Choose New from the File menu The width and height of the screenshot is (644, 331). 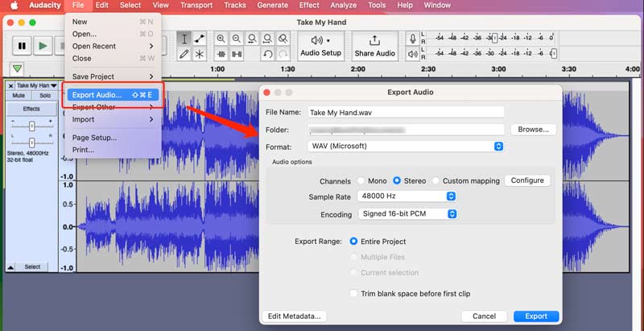pos(113,22)
